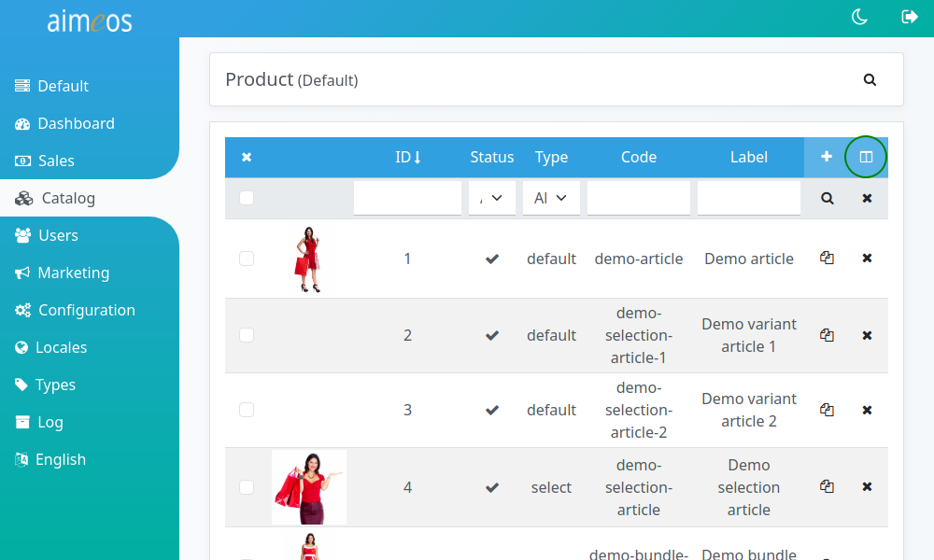Click the 'Demo variant article 2' label
Viewport: 934px width, 560px height.
(749, 410)
